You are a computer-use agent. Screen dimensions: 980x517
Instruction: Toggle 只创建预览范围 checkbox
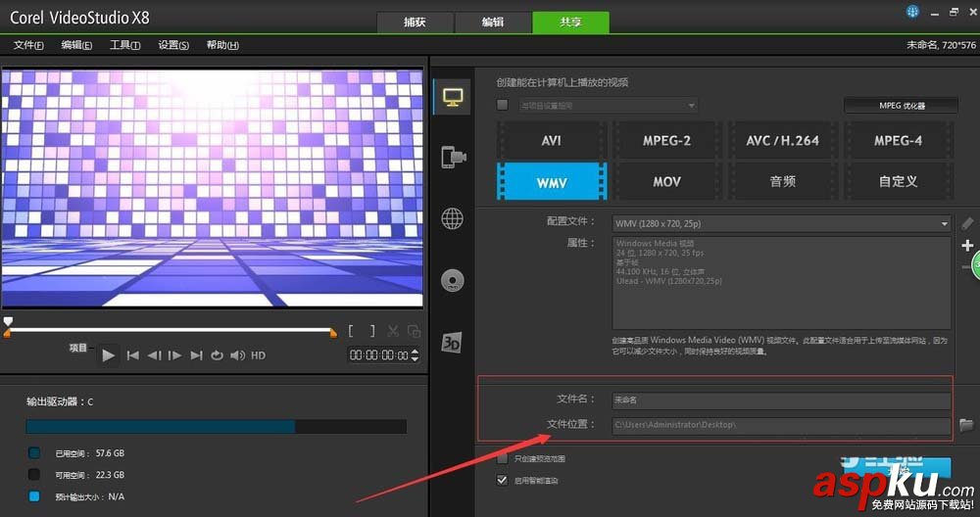click(503, 459)
